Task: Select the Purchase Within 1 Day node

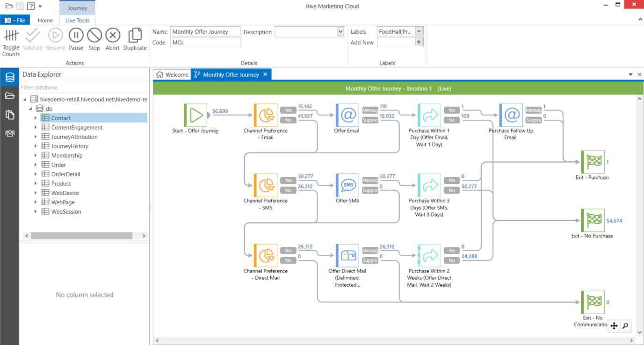Action: click(x=429, y=115)
